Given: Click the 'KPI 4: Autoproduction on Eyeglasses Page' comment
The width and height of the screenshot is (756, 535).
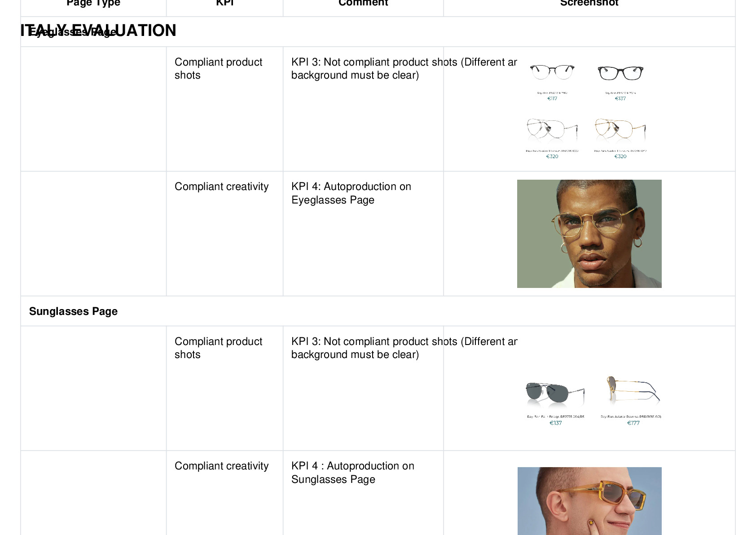Looking at the screenshot, I should click(351, 193).
